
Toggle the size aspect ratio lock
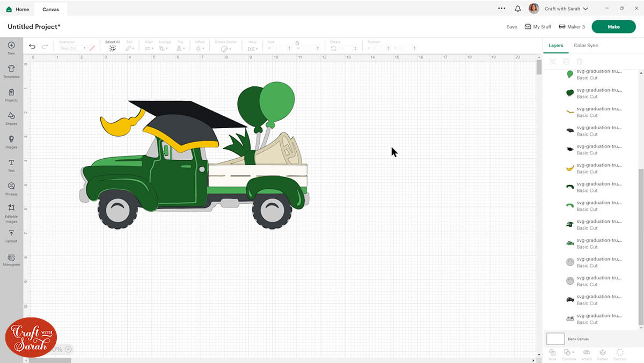297,42
